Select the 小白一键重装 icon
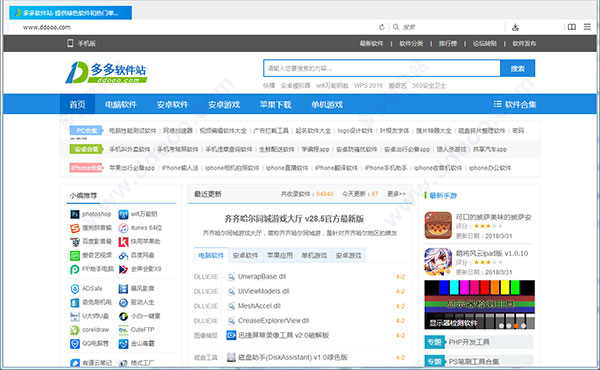Viewport: 600px width, 370px height. (123, 316)
